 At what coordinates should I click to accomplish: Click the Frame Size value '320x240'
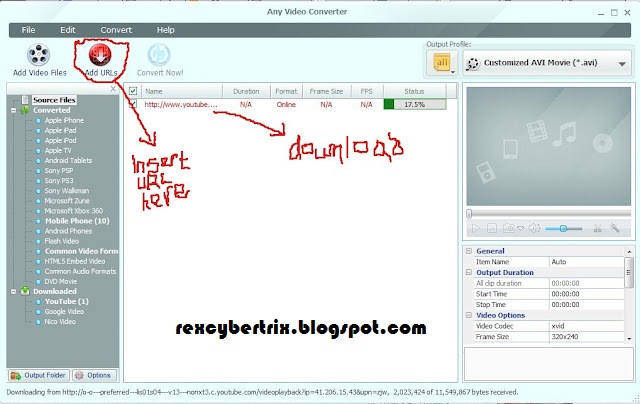click(587, 337)
